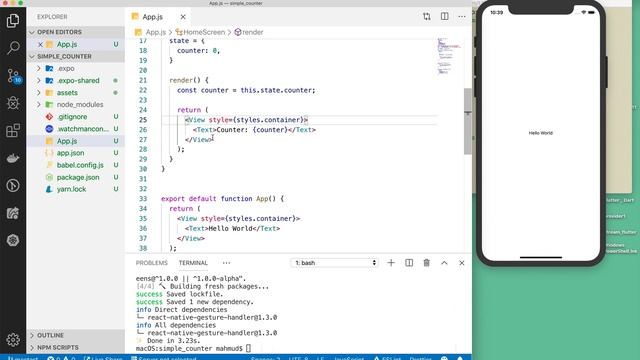Open the Debug view icon

13,103
